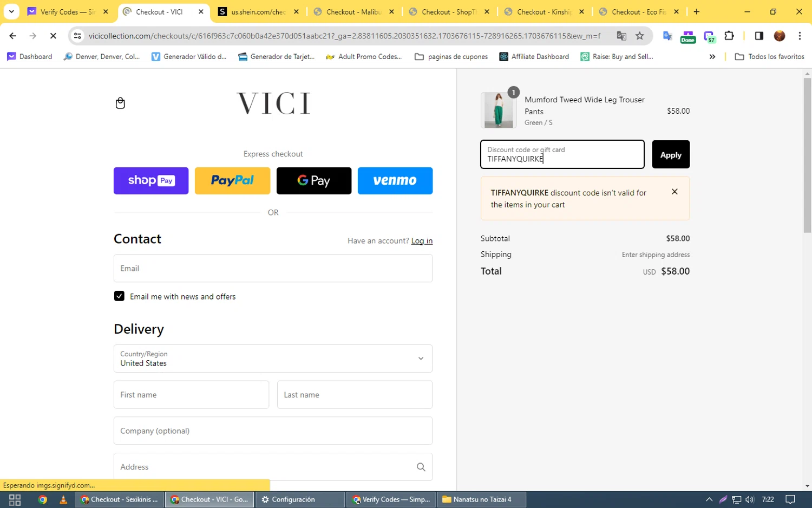Click the VICI logo
Viewport: 812px width, 508px height.
tap(273, 103)
